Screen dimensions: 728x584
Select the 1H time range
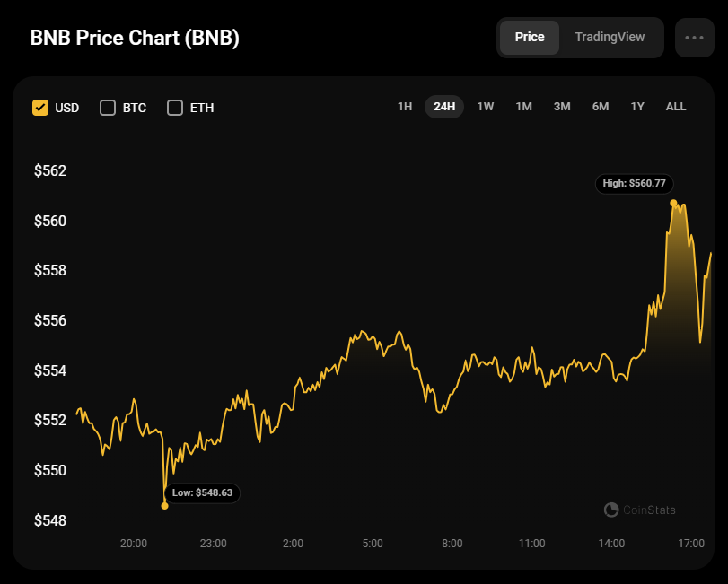(405, 107)
